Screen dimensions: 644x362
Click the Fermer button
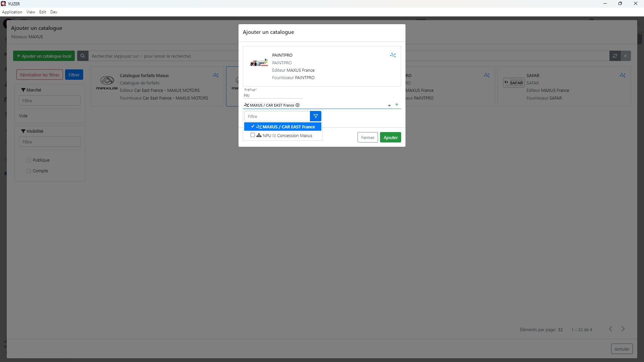(x=367, y=137)
